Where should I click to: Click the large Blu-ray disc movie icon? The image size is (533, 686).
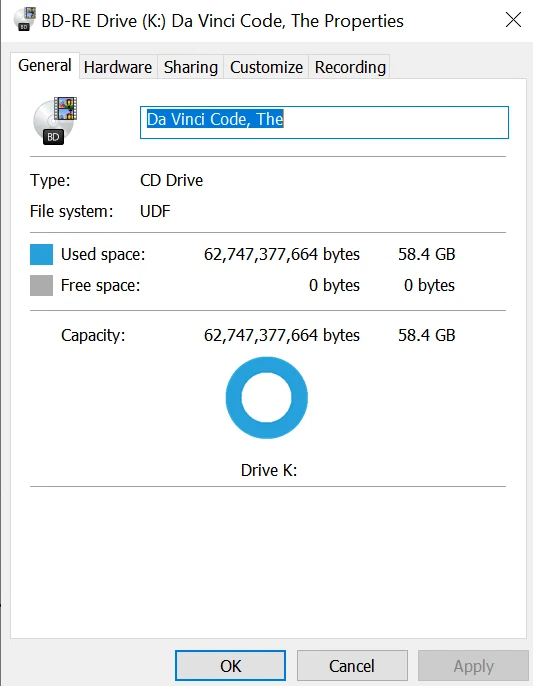click(x=55, y=121)
